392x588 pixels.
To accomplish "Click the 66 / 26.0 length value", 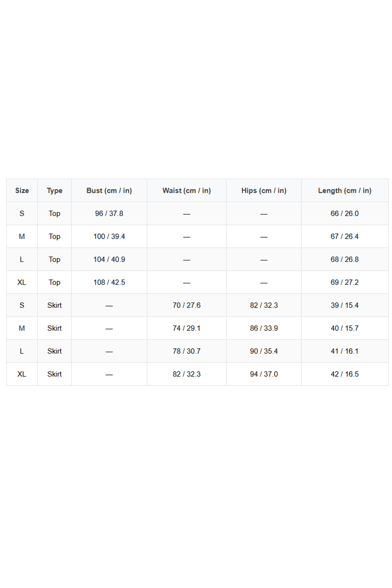I will pyautogui.click(x=344, y=214).
